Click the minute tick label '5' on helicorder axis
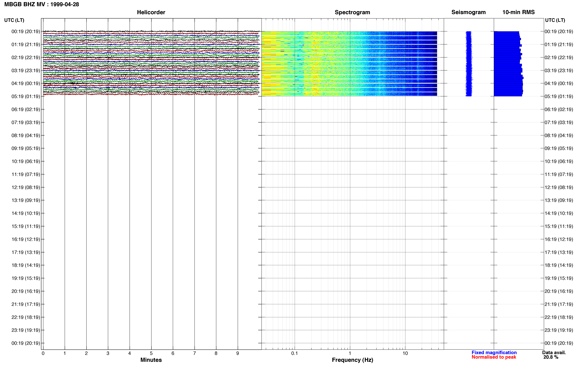The width and height of the screenshot is (588, 368). pos(151,353)
